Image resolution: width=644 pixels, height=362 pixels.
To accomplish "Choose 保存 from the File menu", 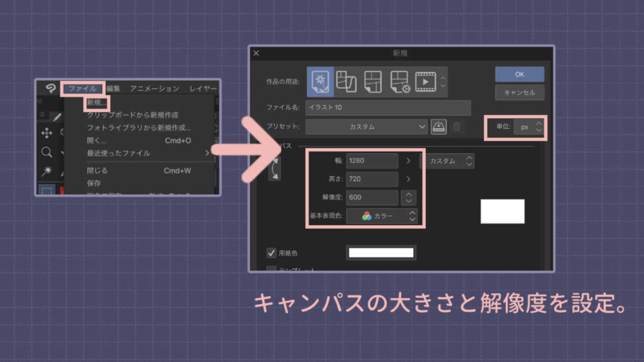I will click(94, 183).
